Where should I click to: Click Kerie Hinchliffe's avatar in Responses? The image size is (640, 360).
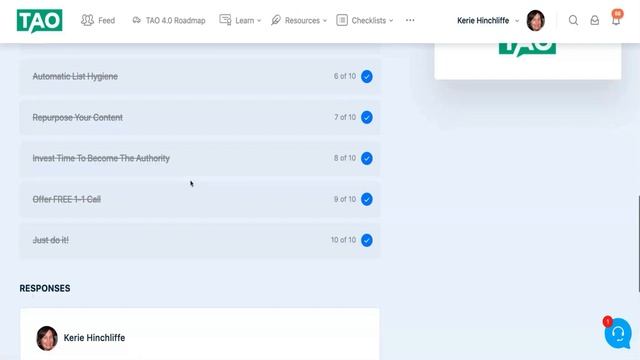[47, 338]
